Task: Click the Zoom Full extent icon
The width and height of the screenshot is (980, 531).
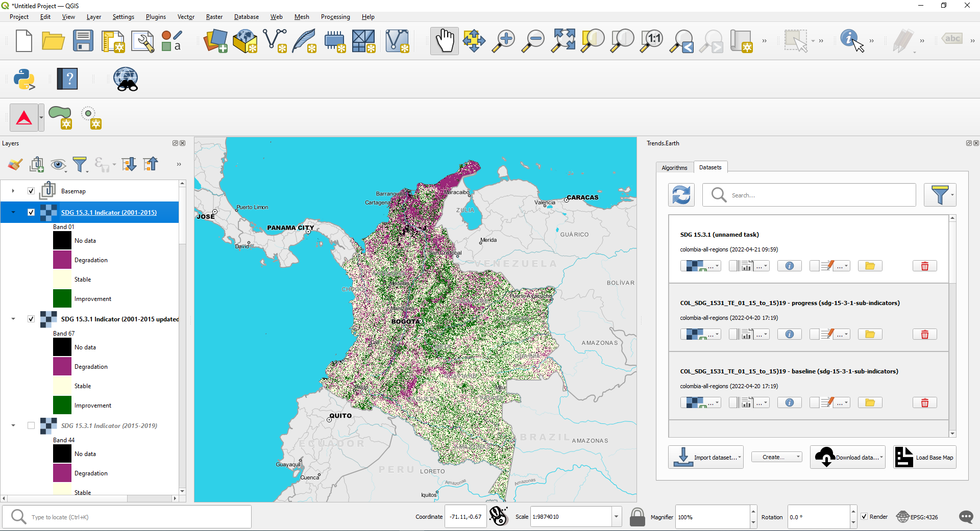Action: tap(563, 41)
